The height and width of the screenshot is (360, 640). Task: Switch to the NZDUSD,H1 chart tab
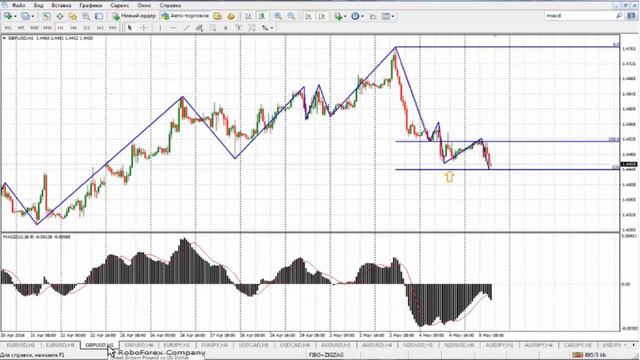pyautogui.click(x=418, y=345)
